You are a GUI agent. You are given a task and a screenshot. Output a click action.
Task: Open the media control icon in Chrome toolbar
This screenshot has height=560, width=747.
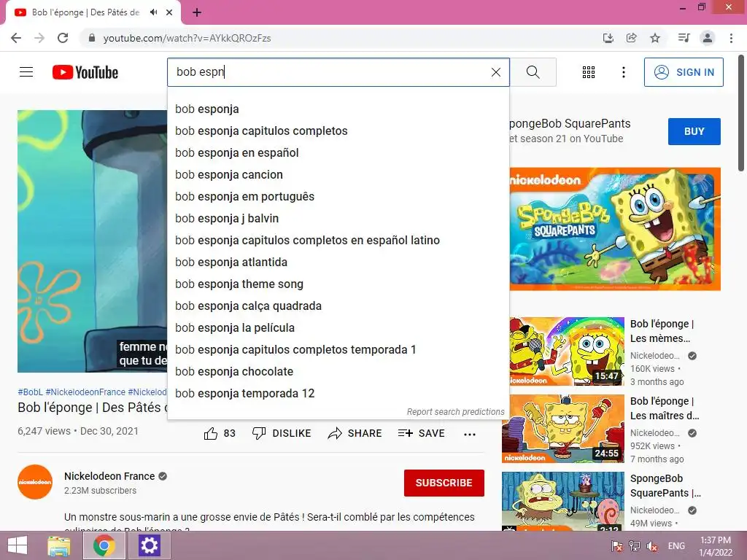tap(684, 38)
